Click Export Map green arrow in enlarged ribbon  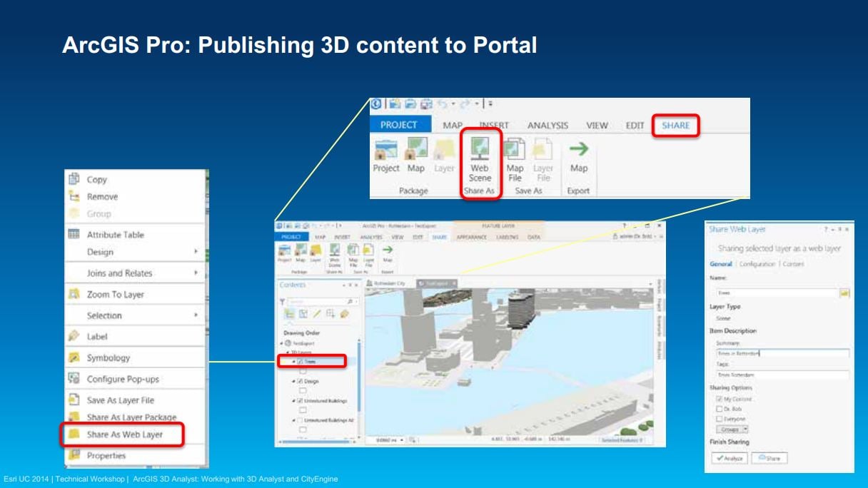pyautogui.click(x=579, y=148)
